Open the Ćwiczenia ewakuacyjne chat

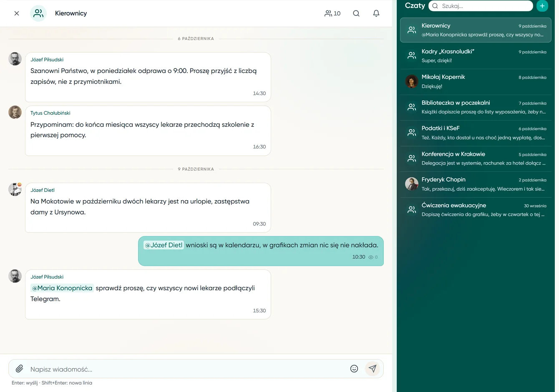[476, 210]
